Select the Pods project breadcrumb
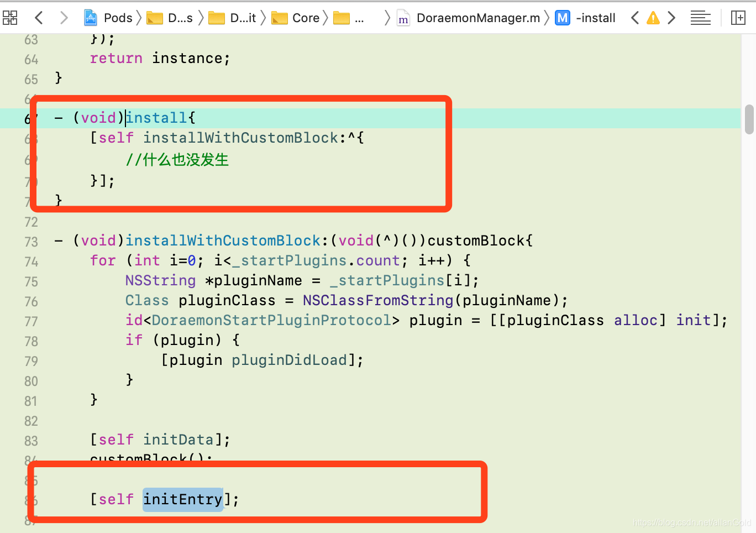 click(109, 18)
